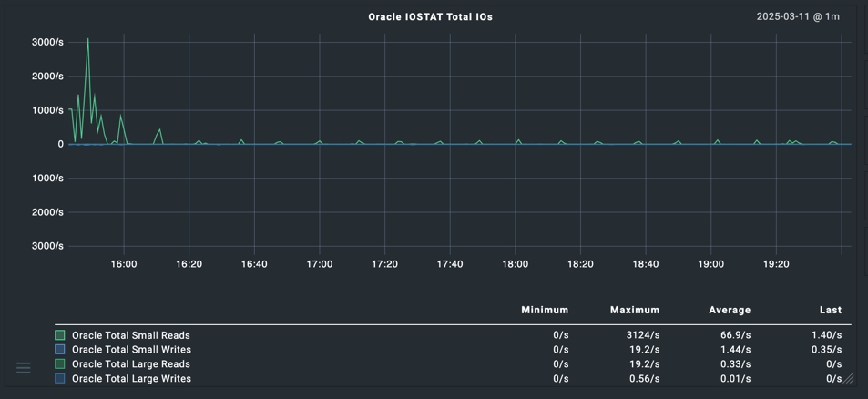The image size is (868, 399).
Task: Sort the legend by Average column
Action: point(730,311)
